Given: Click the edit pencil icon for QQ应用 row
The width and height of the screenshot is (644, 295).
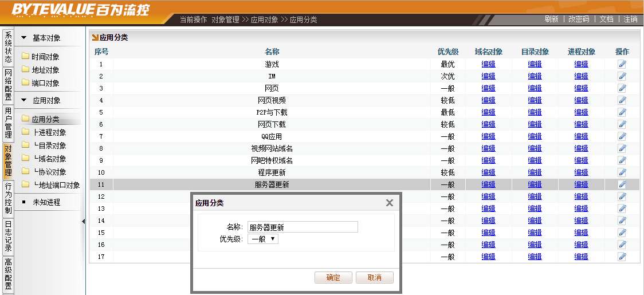Looking at the screenshot, I should tap(622, 136).
